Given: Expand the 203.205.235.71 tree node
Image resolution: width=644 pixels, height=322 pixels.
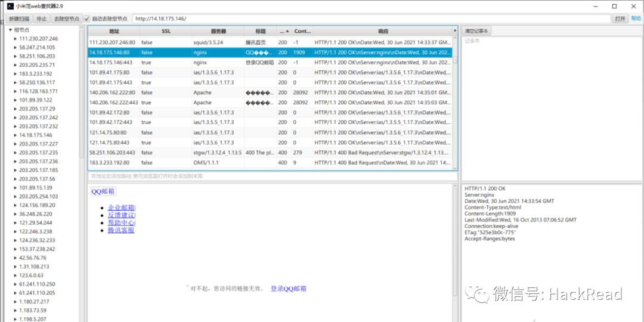Looking at the screenshot, I should [16, 65].
